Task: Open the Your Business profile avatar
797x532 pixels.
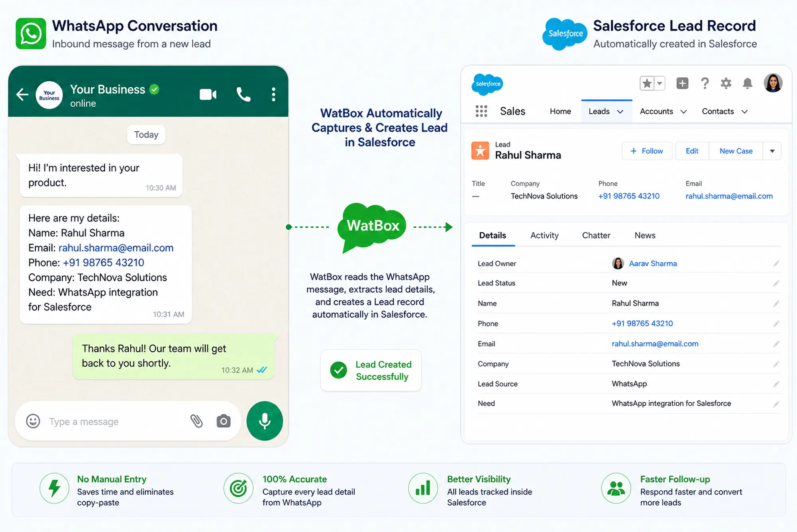Action: [49, 95]
